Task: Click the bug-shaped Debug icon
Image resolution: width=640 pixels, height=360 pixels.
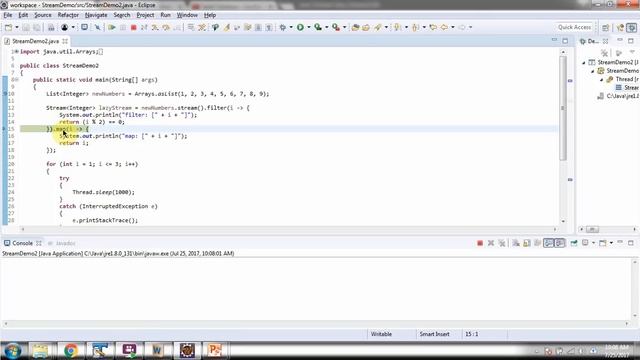Action: (282, 27)
